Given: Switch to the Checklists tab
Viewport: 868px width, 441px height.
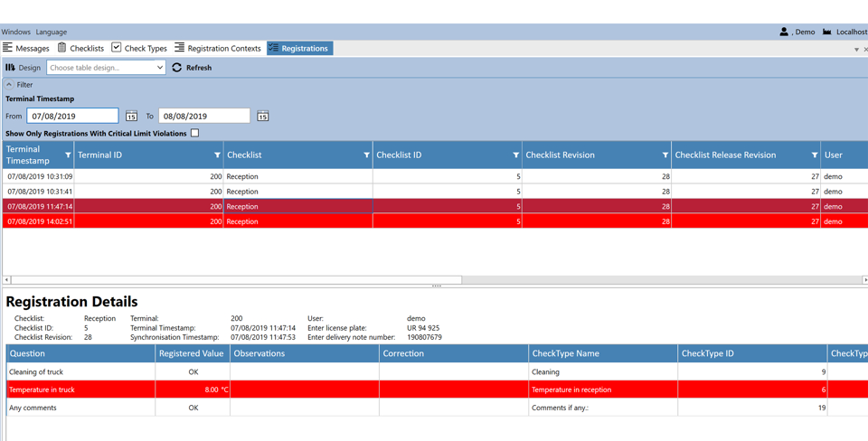Looking at the screenshot, I should point(80,48).
